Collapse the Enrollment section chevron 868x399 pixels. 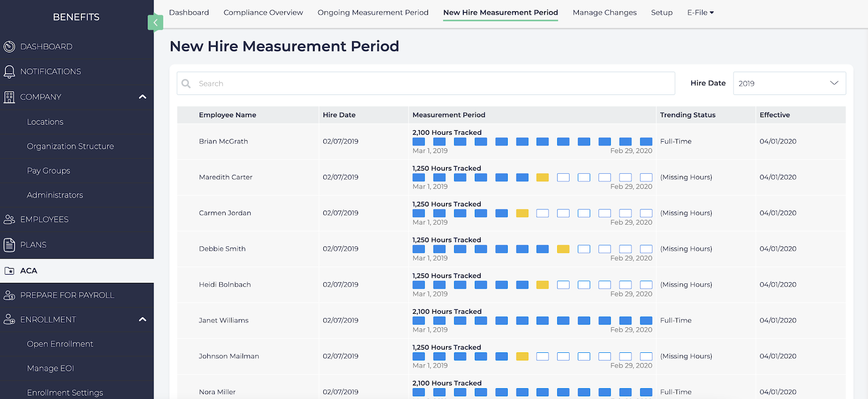click(x=143, y=320)
